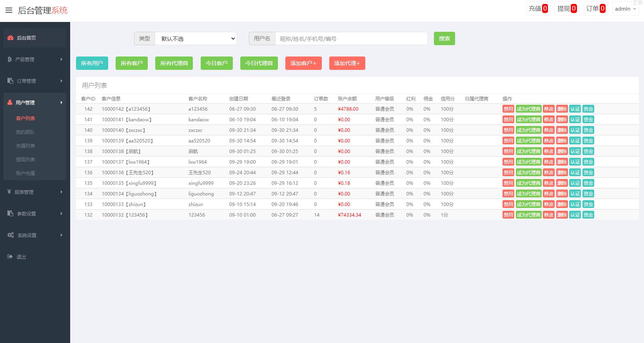Focus the 用户名 search input field

click(x=351, y=38)
